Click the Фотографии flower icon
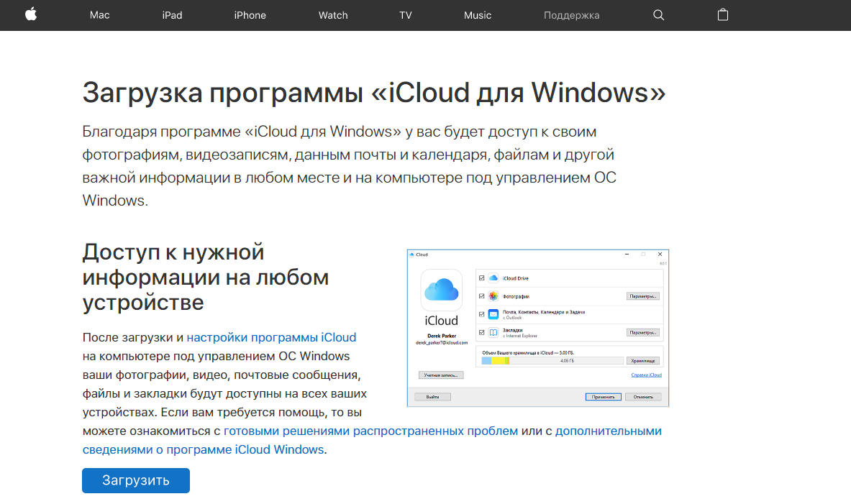Image resolution: width=851 pixels, height=504 pixels. [493, 296]
